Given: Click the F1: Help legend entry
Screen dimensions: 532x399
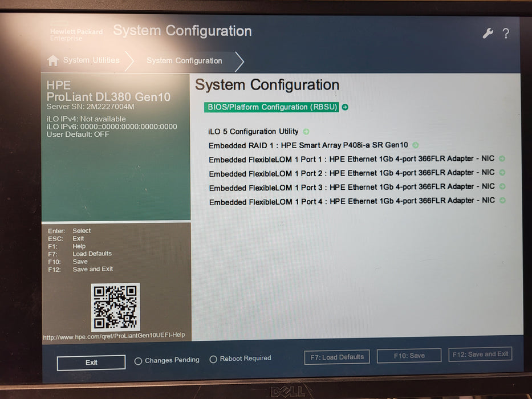Looking at the screenshot, I should coord(67,246).
